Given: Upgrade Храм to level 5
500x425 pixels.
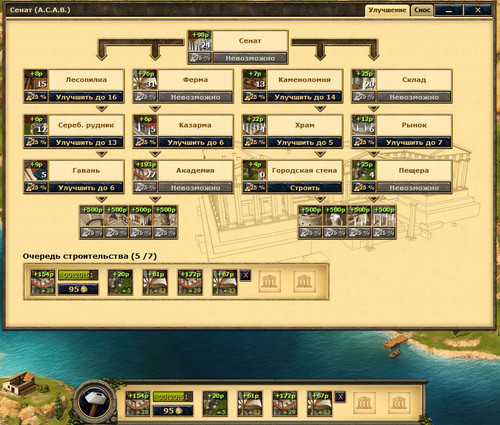Looking at the screenshot, I should tap(305, 142).
